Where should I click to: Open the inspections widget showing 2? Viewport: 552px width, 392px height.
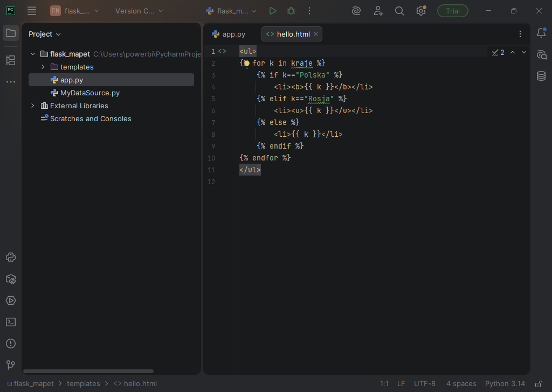[x=498, y=52]
